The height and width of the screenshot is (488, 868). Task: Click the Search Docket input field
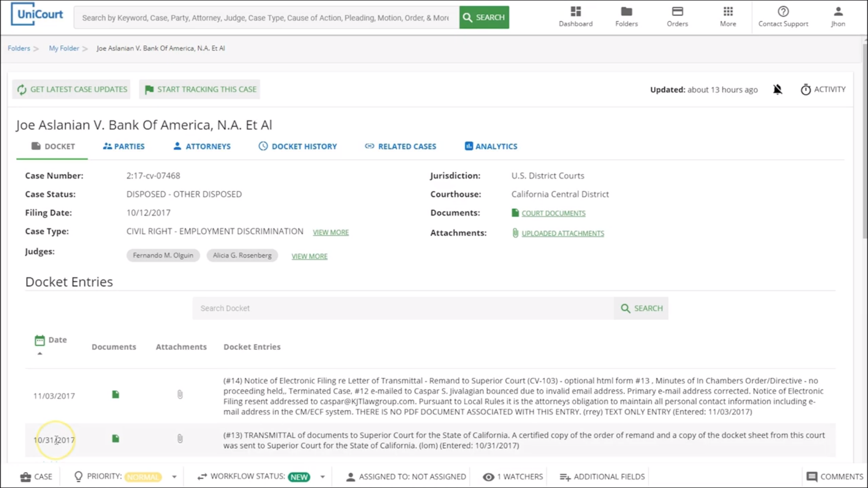coord(402,308)
